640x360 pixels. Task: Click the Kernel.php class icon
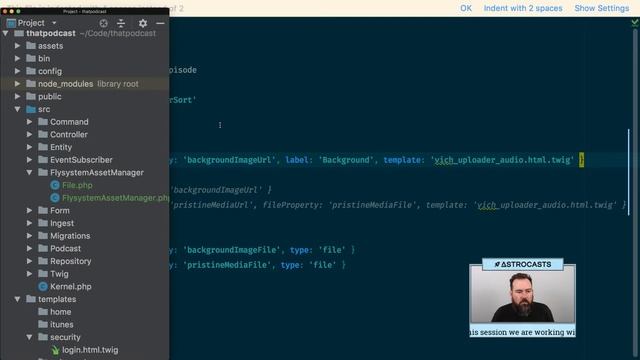click(43, 287)
